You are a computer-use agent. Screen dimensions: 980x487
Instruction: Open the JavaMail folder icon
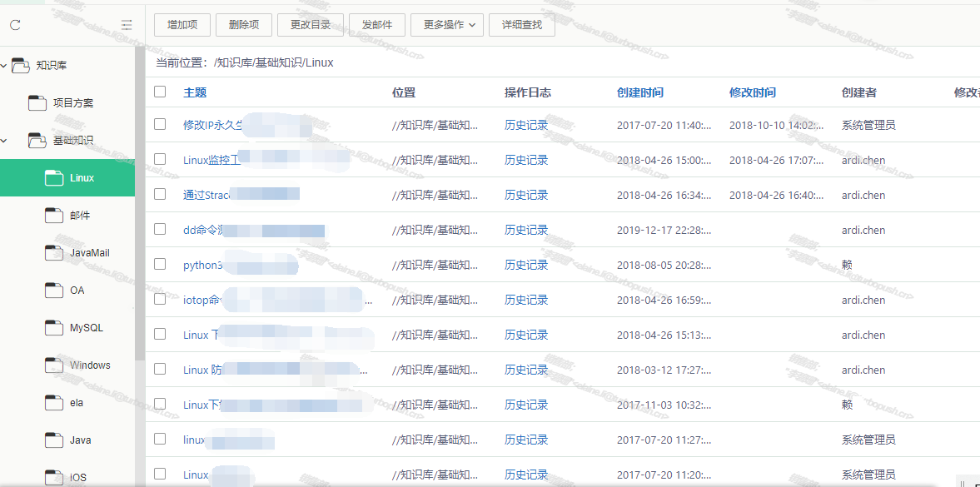click(54, 253)
